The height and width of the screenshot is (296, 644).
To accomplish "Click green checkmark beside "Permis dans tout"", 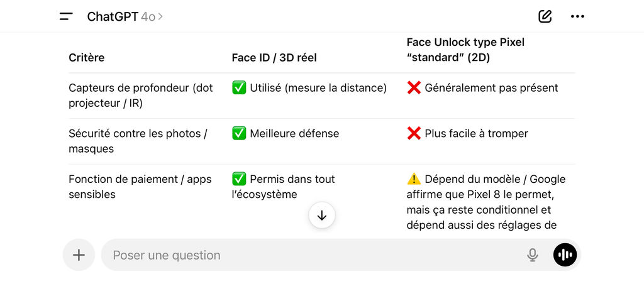I will pyautogui.click(x=239, y=179).
